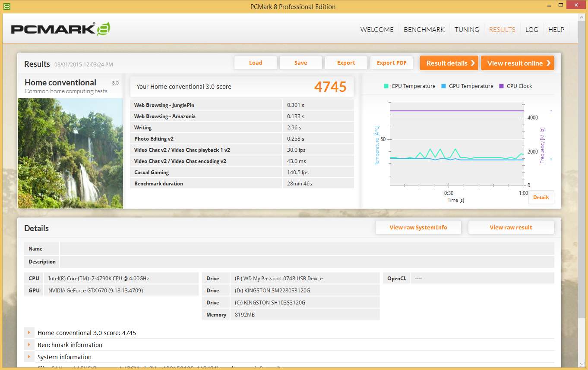The image size is (588, 370).
Task: Maximize the PCMark 8 window
Action: pyautogui.click(x=560, y=5)
